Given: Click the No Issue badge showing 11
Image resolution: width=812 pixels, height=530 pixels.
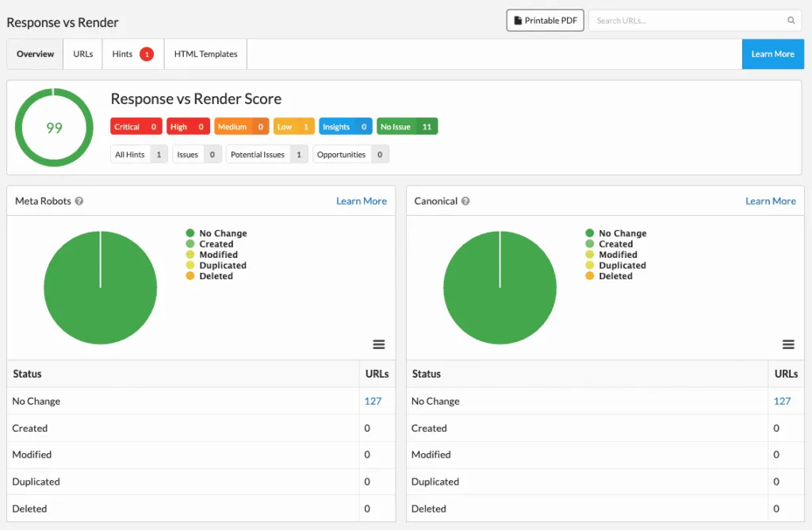Looking at the screenshot, I should pyautogui.click(x=407, y=126).
